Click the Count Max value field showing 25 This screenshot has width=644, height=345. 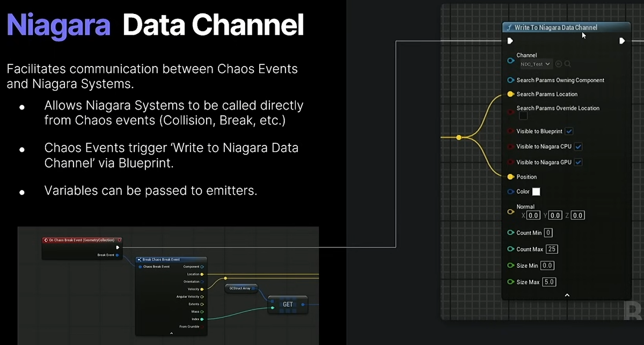(x=552, y=249)
